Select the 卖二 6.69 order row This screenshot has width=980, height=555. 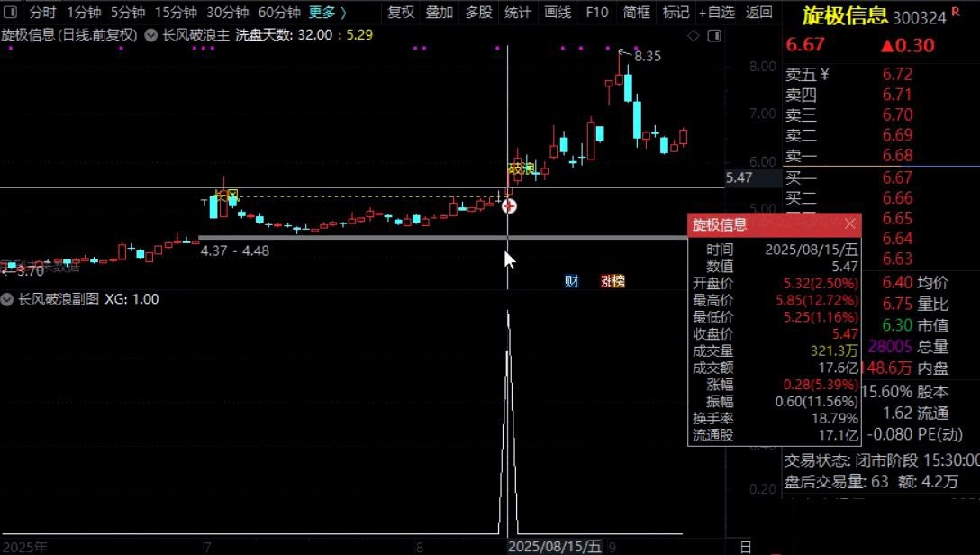pos(881,135)
